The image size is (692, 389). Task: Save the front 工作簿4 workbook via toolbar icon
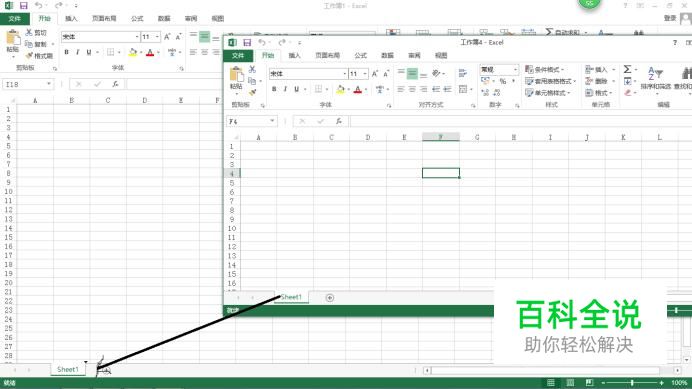[x=247, y=42]
